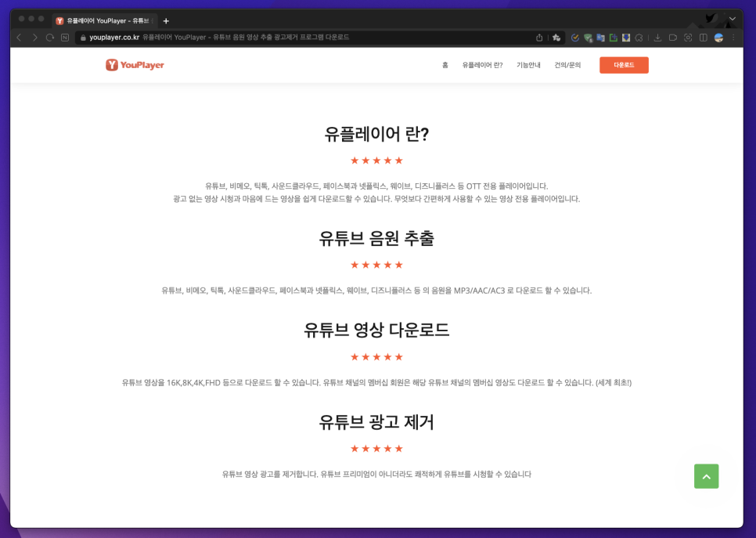This screenshot has width=756, height=538.
Task: Click the 유튜브 광고 제거 heading
Action: click(x=376, y=422)
